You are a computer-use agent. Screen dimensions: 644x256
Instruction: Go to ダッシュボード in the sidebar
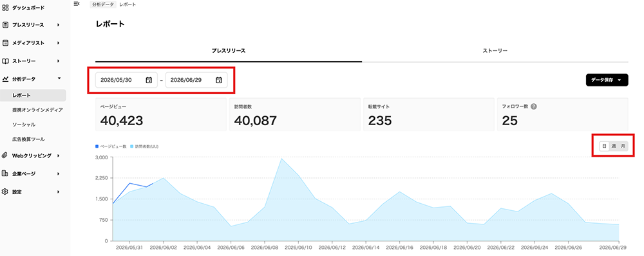28,7
